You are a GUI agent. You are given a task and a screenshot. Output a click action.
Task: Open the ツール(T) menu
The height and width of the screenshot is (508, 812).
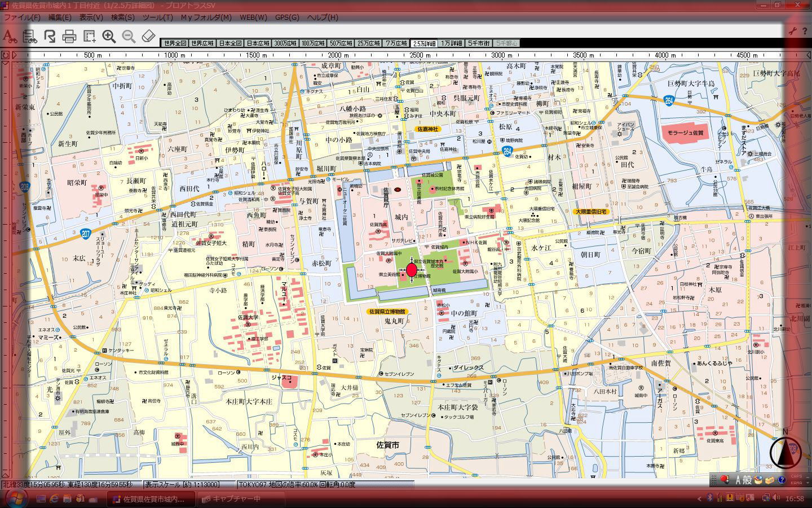pos(157,17)
